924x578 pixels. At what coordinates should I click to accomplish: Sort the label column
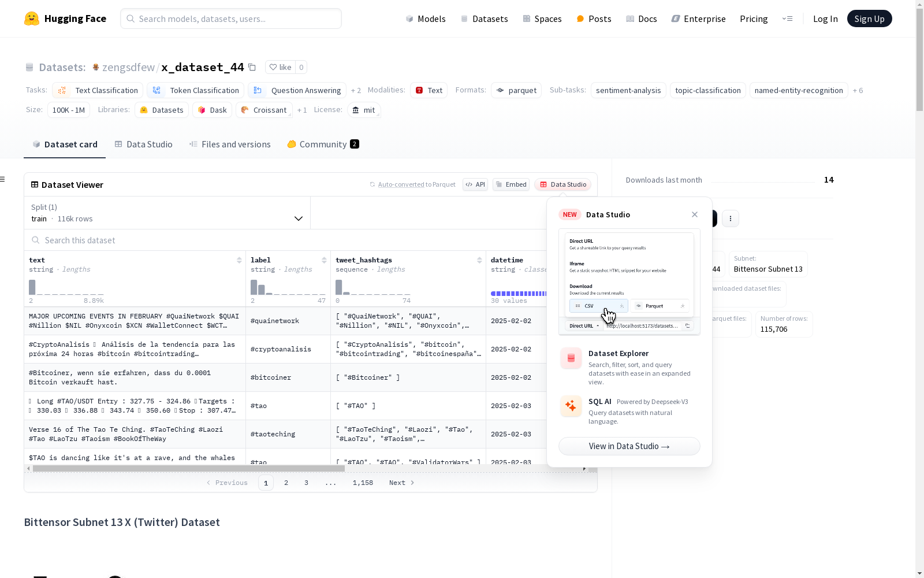[x=324, y=260]
